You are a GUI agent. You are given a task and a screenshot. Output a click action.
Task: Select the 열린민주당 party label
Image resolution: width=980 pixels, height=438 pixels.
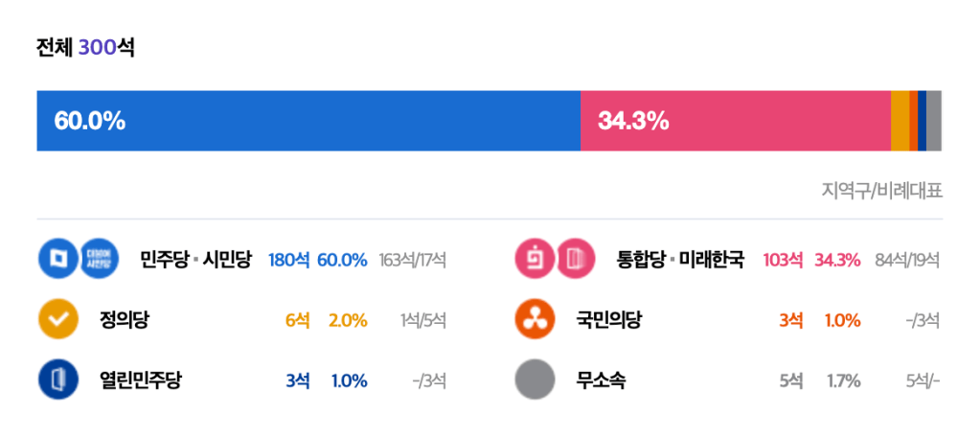tap(140, 380)
